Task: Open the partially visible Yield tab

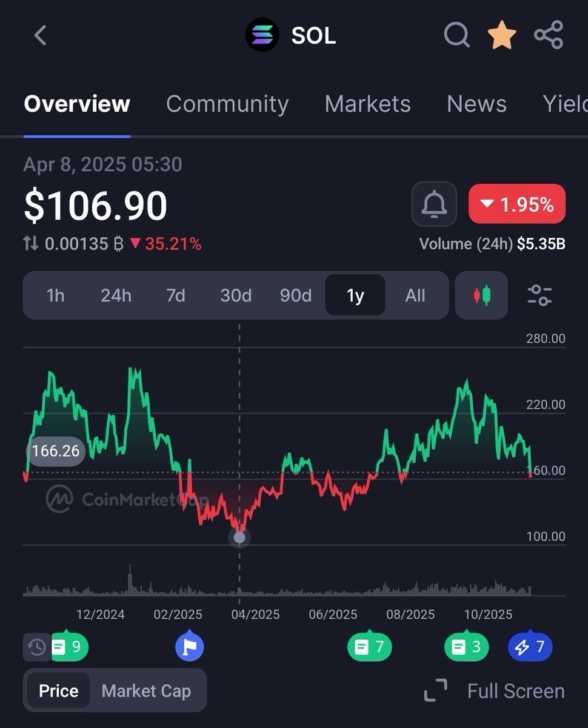Action: coord(565,104)
